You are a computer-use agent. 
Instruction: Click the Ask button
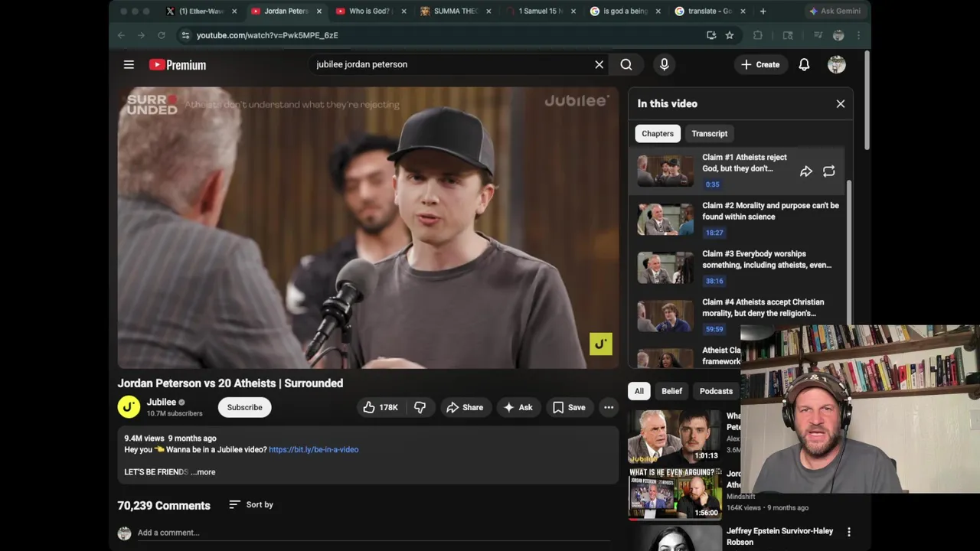tap(518, 407)
